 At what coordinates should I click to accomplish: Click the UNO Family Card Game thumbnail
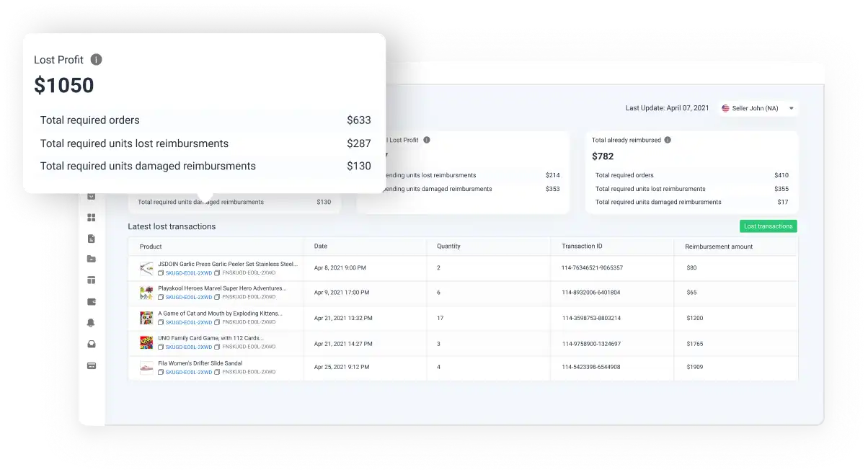pyautogui.click(x=145, y=342)
